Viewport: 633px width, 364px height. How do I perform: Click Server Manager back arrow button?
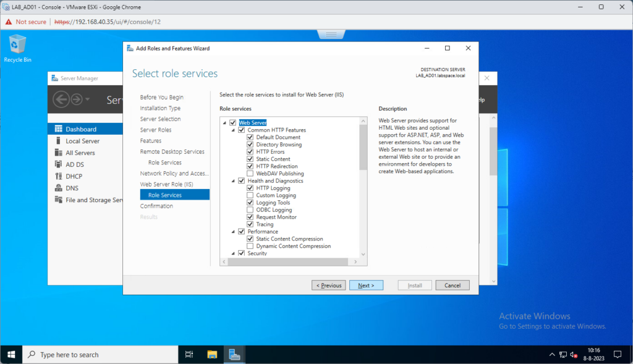pos(61,99)
